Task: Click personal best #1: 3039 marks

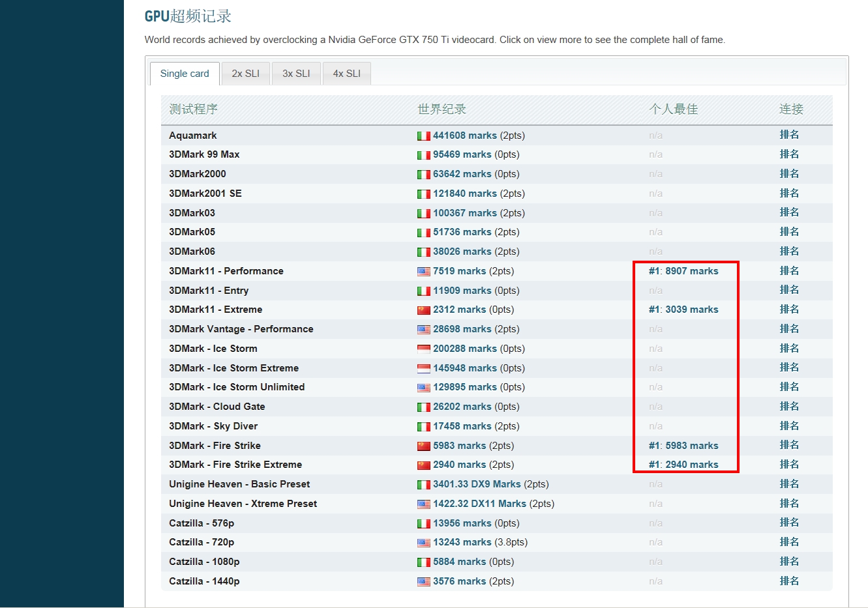Action: click(683, 310)
